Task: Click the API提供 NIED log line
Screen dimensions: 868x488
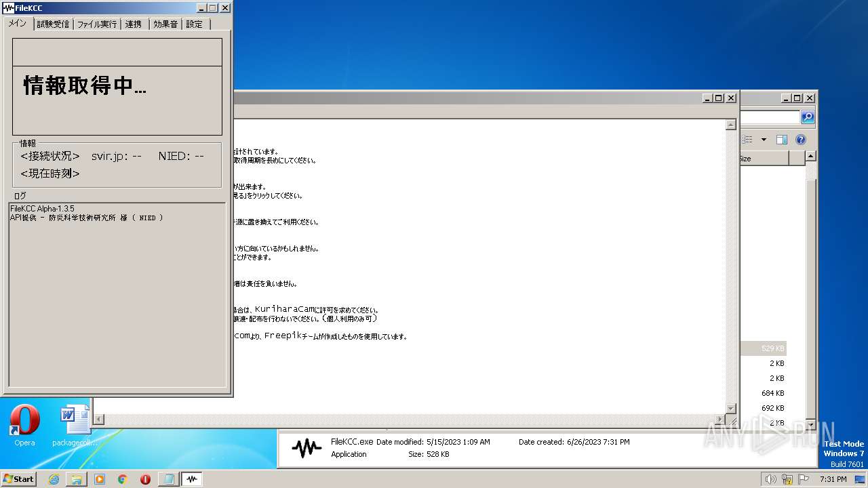Action: (x=86, y=218)
